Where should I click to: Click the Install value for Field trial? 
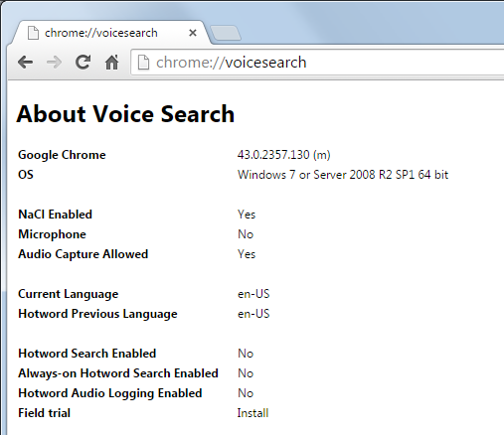pyautogui.click(x=252, y=413)
